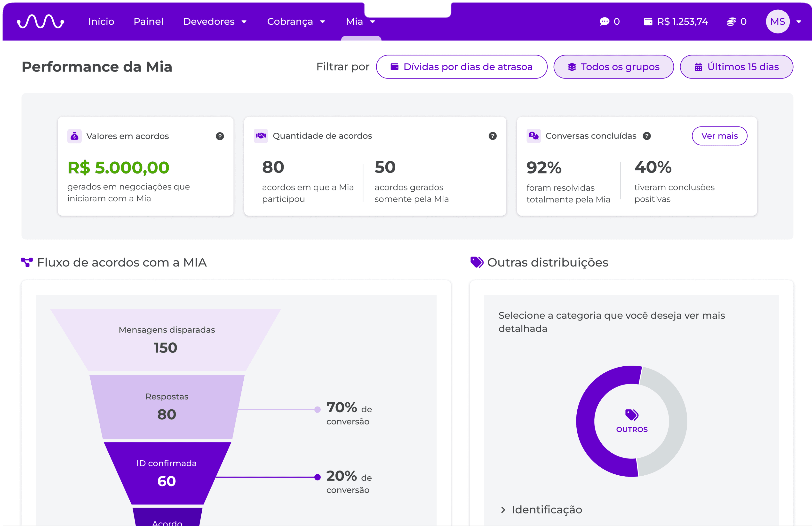Click the 70% de conversão label
The height and width of the screenshot is (526, 812).
pyautogui.click(x=349, y=413)
